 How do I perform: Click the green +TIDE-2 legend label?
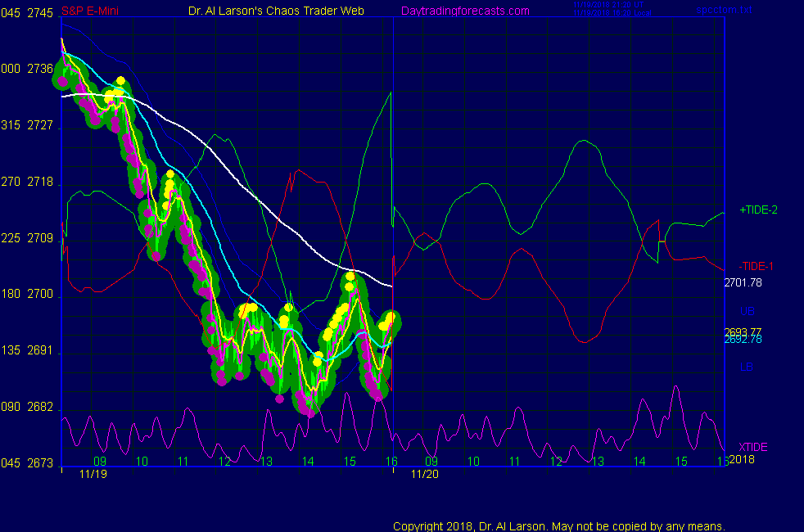coord(758,210)
